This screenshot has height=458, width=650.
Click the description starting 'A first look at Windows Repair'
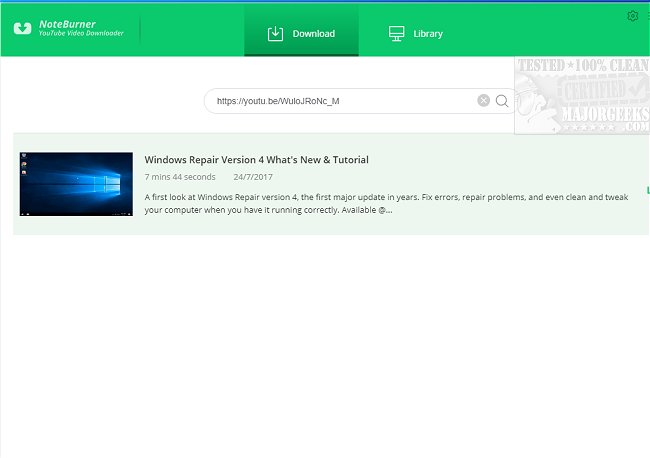[x=386, y=204]
